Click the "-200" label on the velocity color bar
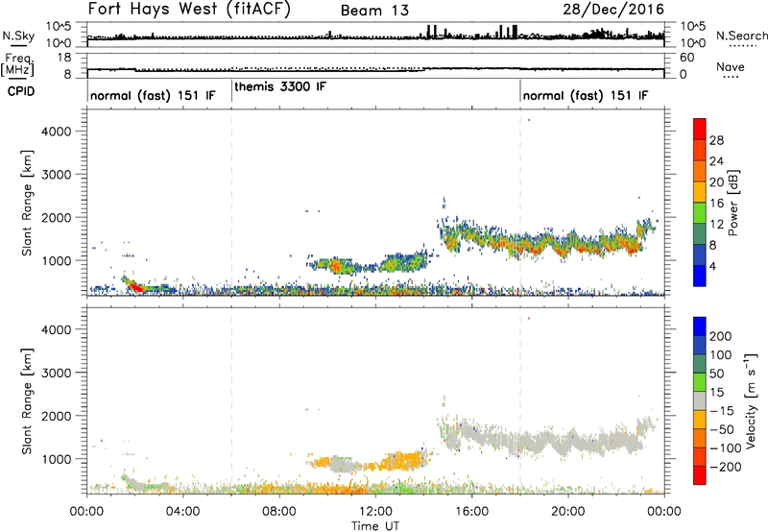 click(726, 467)
